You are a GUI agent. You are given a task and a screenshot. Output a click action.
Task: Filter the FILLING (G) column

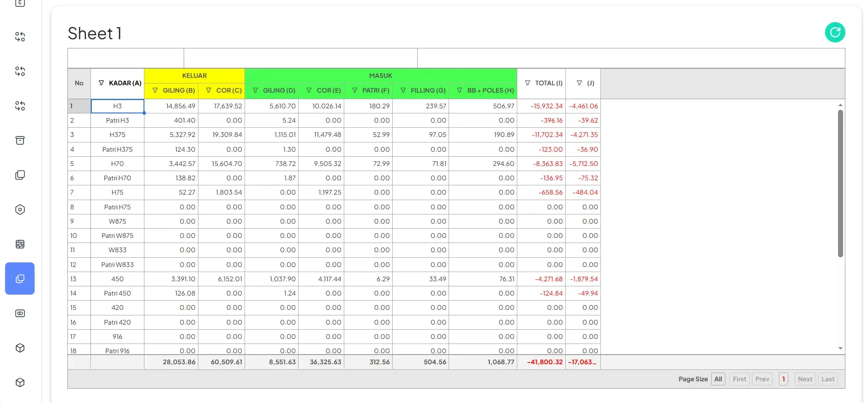403,90
